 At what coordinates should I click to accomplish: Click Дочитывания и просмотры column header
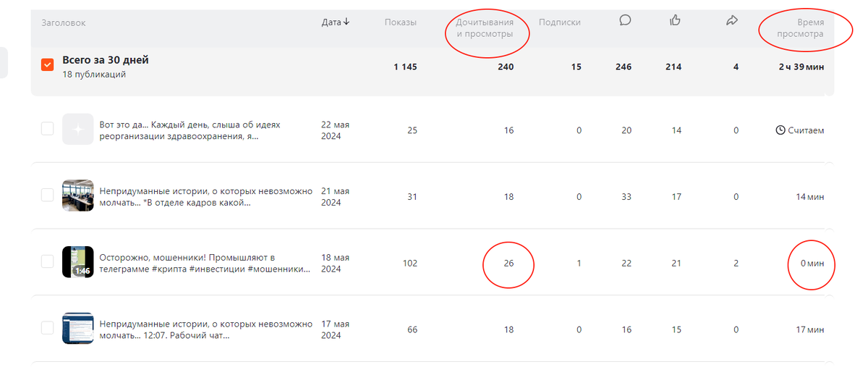[485, 28]
